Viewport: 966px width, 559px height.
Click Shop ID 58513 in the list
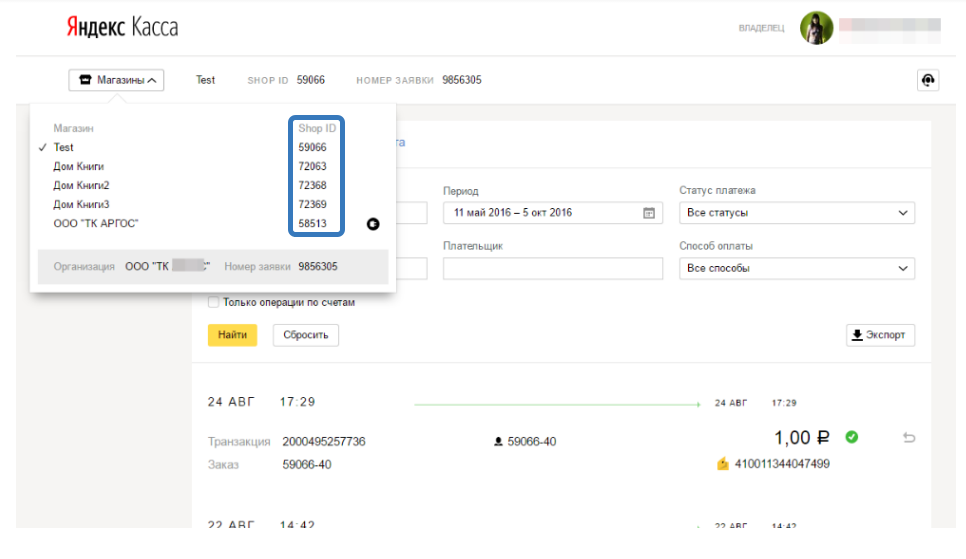click(x=312, y=224)
